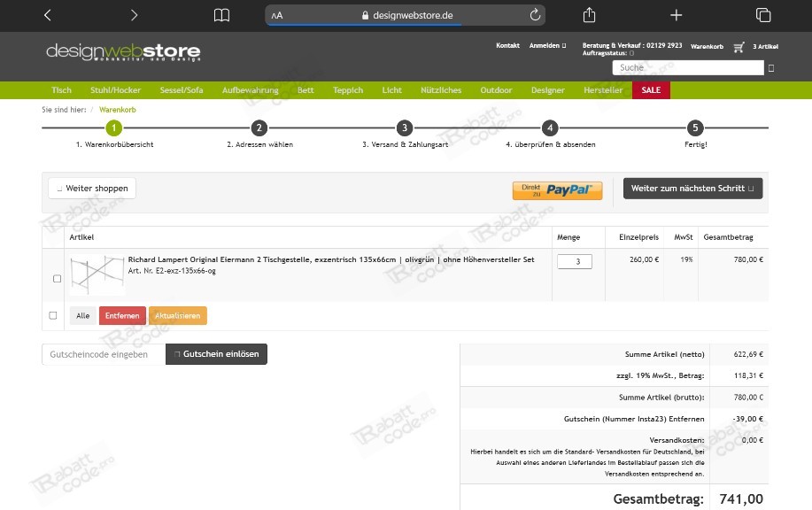Go back with the Safari back arrow
Viewport: 812px width, 510px height.
48,15
